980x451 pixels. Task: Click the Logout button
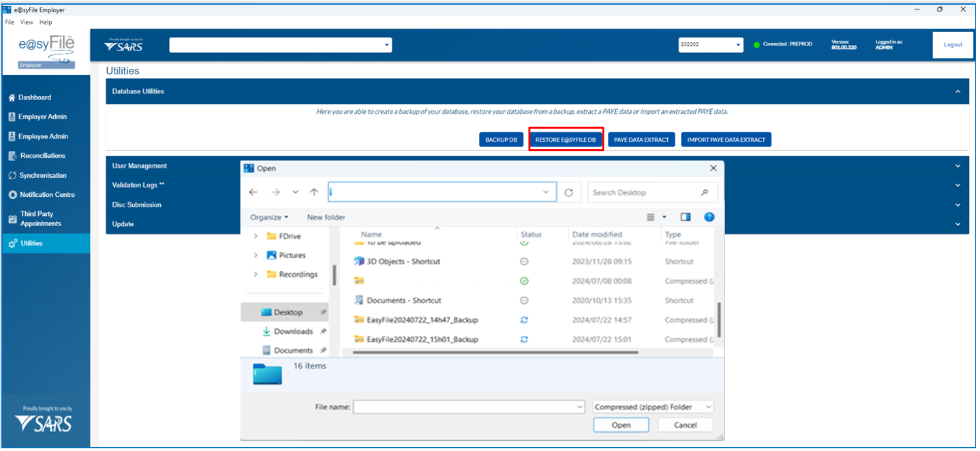click(953, 45)
